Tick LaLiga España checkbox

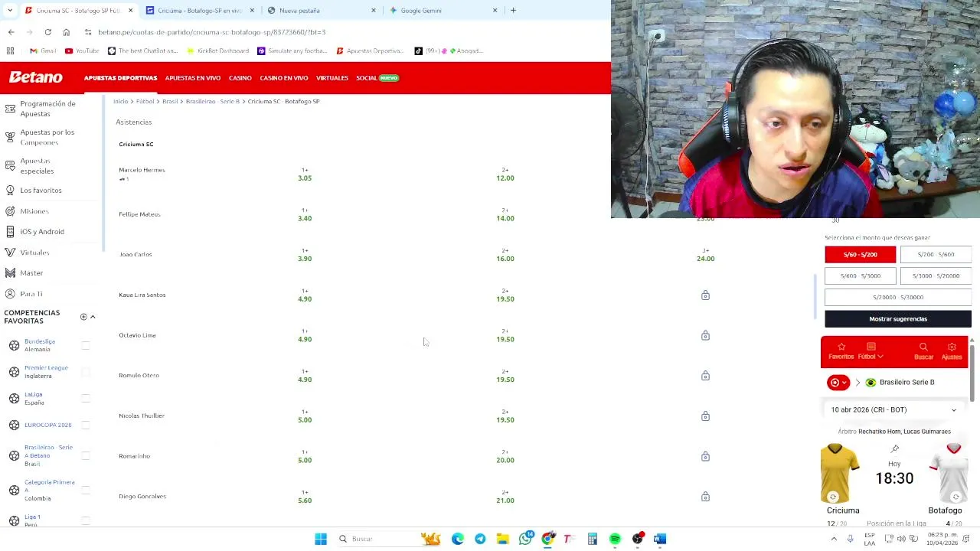pyautogui.click(x=86, y=399)
